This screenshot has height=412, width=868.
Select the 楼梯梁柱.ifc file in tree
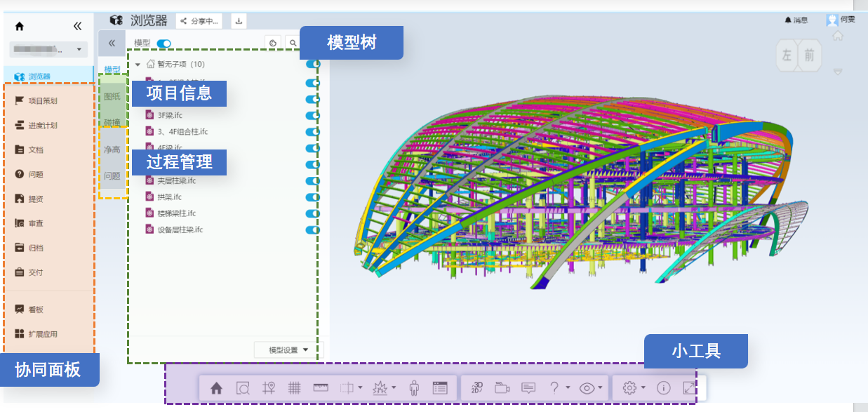pos(176,213)
